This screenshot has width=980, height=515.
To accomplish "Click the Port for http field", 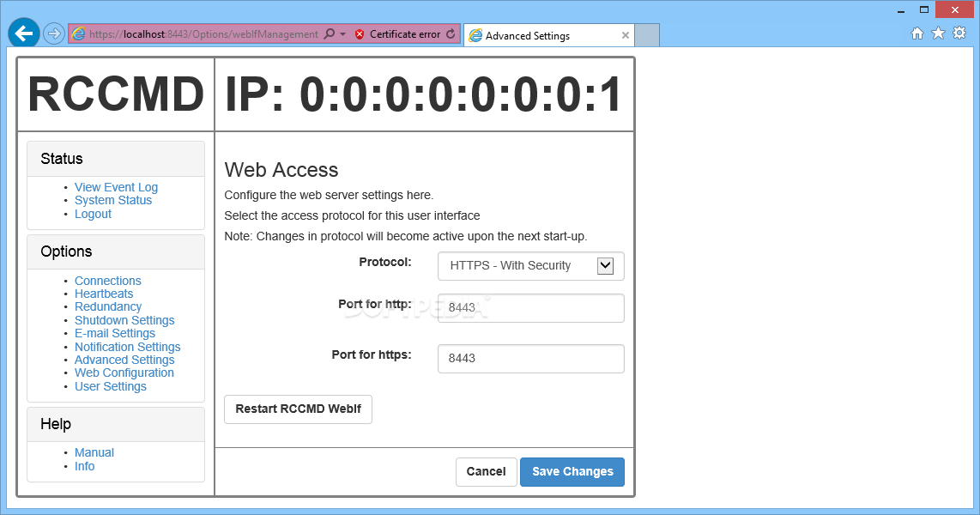I will tap(530, 308).
